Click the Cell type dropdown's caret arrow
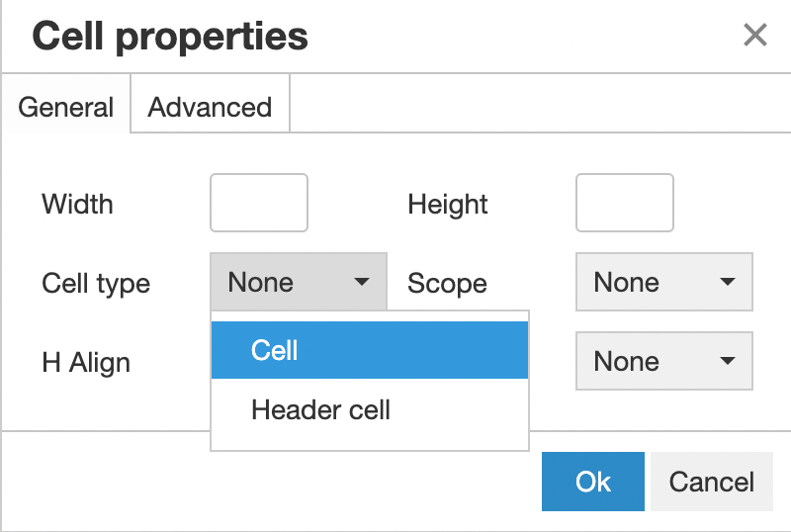This screenshot has height=532, width=791. pyautogui.click(x=362, y=283)
